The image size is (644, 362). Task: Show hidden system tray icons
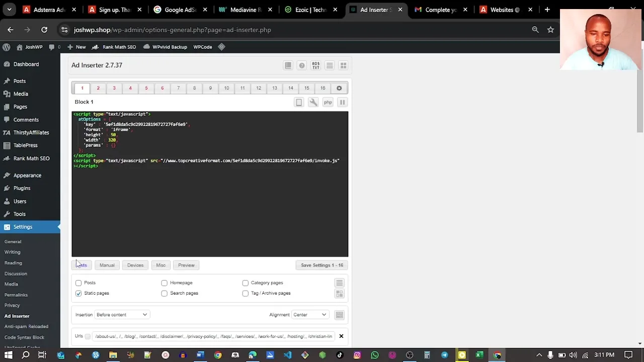coord(539,355)
